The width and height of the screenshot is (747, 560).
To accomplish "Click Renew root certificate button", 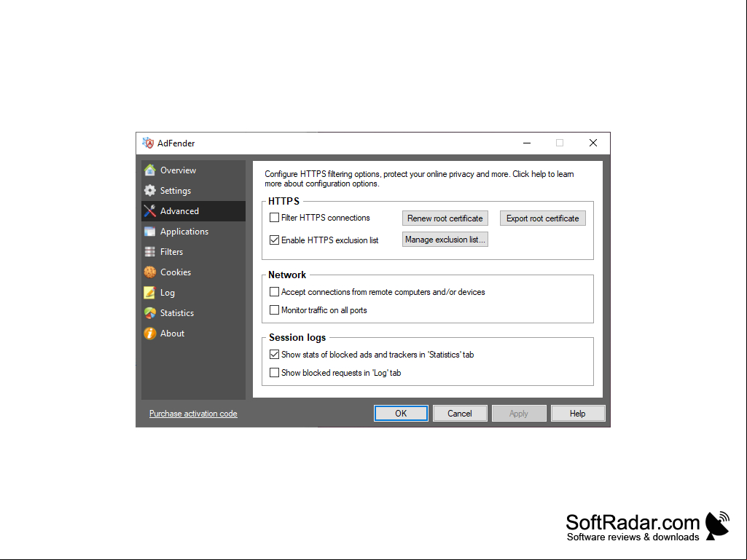I will [445, 218].
